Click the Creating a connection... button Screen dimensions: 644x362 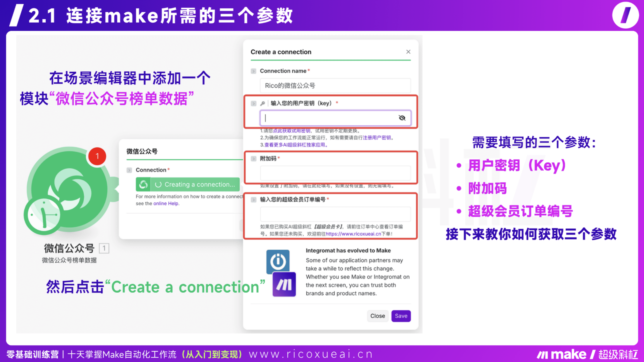pos(188,185)
